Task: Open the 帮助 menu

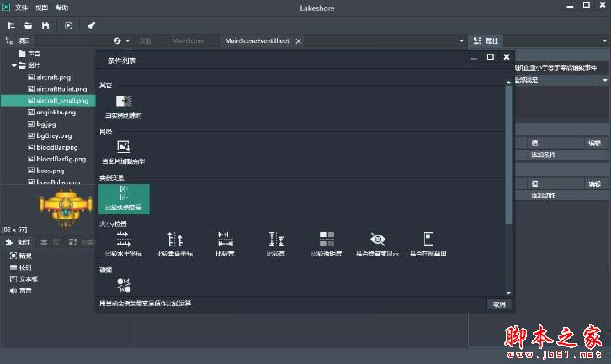Action: click(x=62, y=8)
